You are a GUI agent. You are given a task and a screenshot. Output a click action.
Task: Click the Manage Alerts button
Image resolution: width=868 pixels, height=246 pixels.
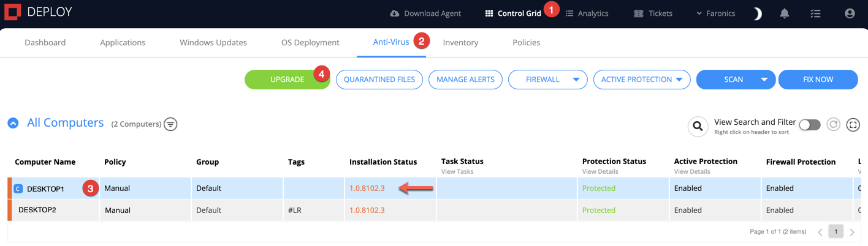(465, 80)
